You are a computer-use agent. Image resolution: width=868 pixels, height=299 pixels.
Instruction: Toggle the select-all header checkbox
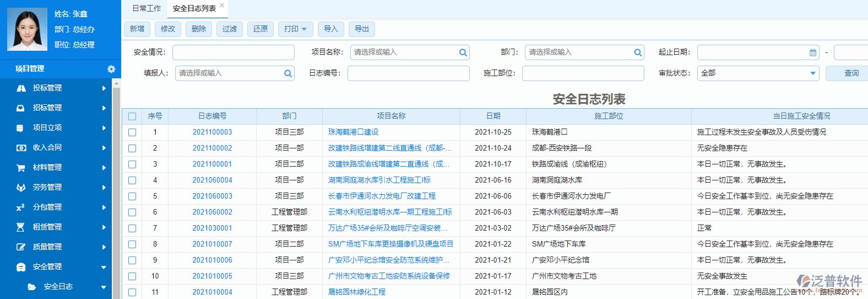click(x=132, y=116)
